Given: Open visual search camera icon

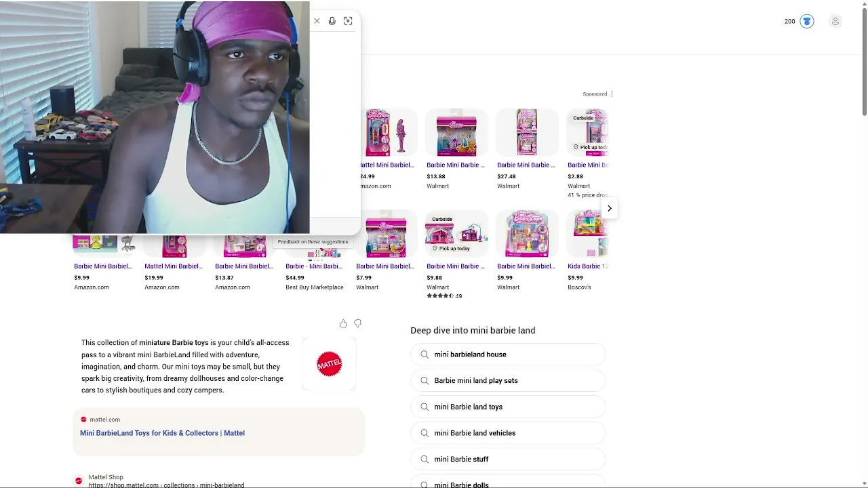Looking at the screenshot, I should click(x=348, y=21).
